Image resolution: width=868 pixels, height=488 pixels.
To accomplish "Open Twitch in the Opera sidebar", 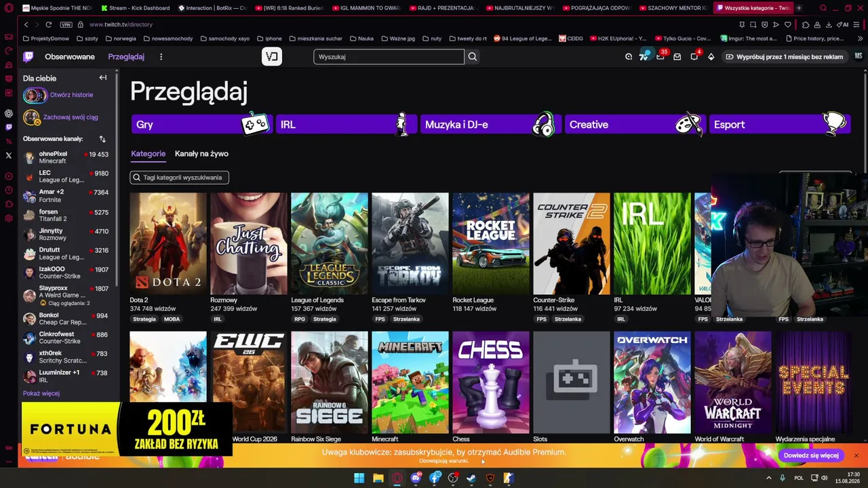I will click(x=9, y=127).
